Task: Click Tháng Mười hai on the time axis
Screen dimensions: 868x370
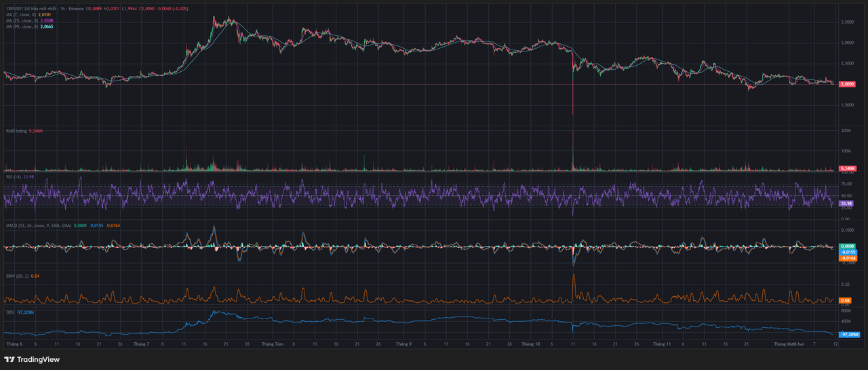Action: click(x=789, y=344)
